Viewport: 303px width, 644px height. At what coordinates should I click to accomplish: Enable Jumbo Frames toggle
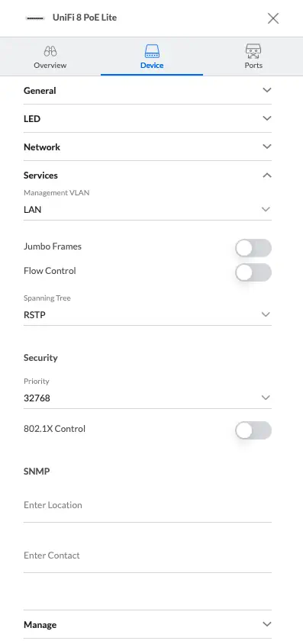253,248
